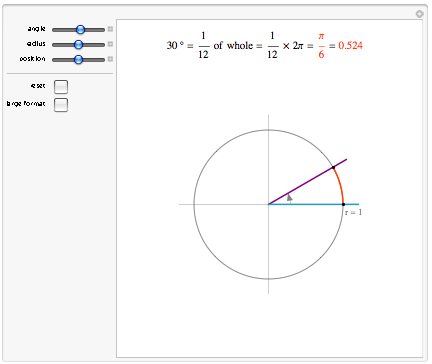432x364 pixels.
Task: Click the black point at r = 1
Action: pos(343,204)
